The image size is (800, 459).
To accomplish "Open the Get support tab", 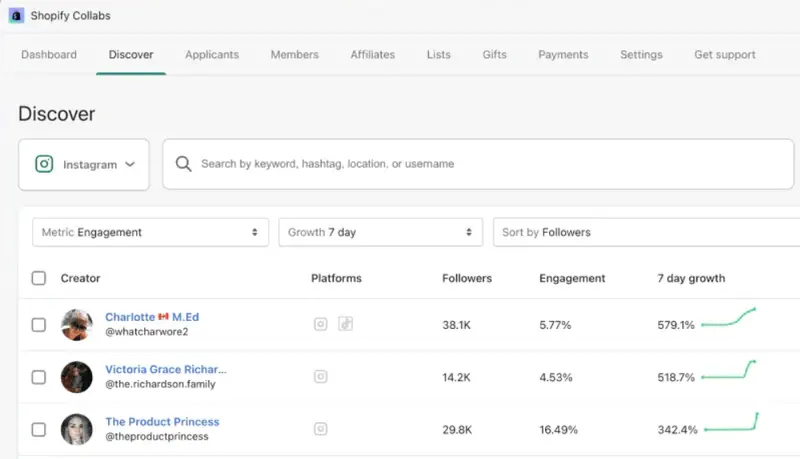I will pos(724,55).
